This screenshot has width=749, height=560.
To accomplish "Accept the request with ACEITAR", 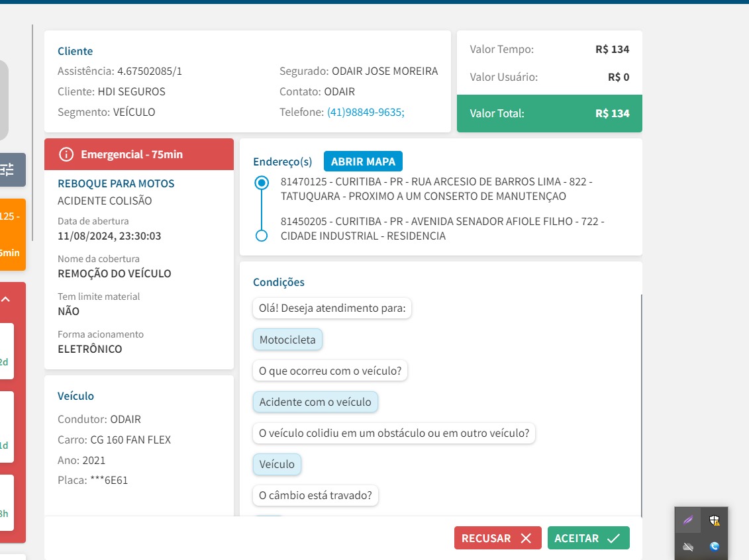I will tap(589, 538).
